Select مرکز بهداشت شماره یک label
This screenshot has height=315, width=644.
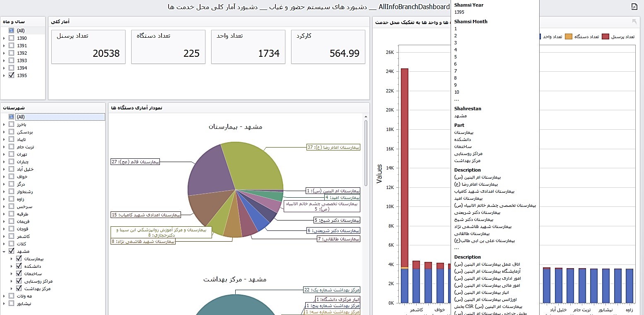point(331,290)
